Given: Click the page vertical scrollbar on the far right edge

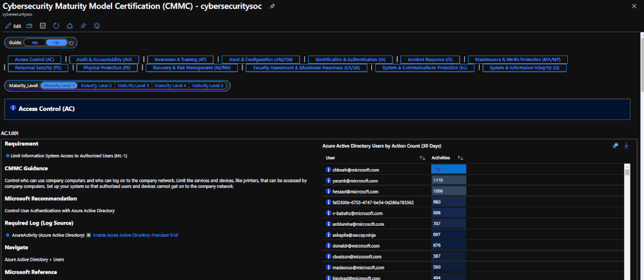Looking at the screenshot, I should point(641,156).
